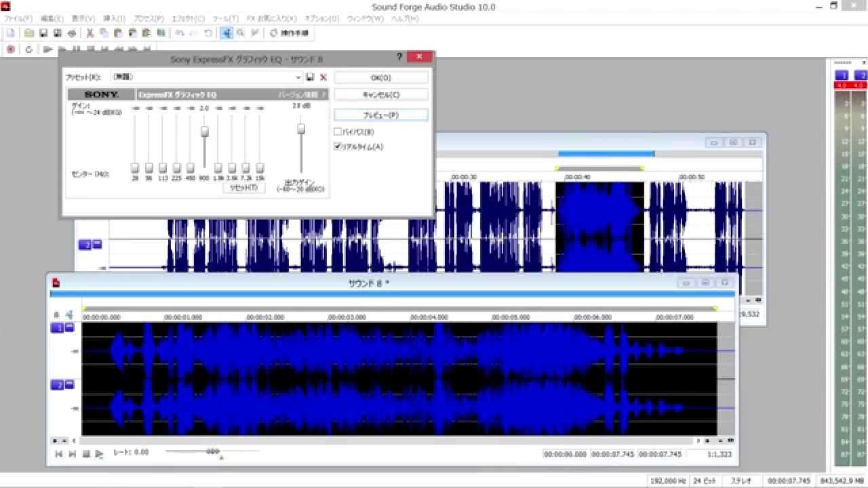Click channel 1 meter button in level meters
Screen dimensions: 868x488
click(842, 75)
